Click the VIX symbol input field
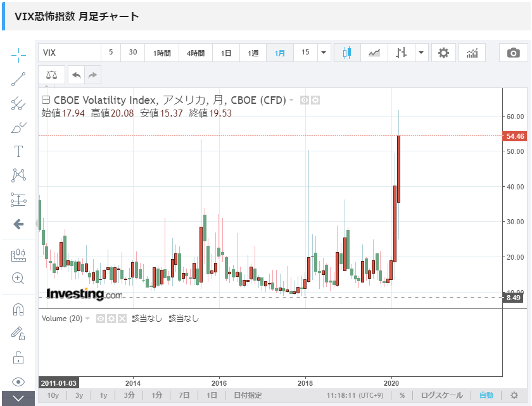Screen dimensions: 532x406 [x=70, y=53]
